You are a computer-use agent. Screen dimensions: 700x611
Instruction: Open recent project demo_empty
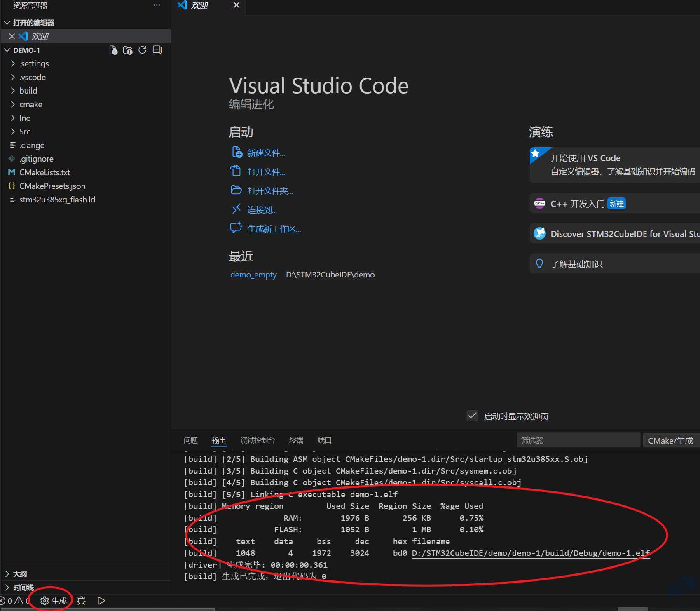click(x=253, y=275)
